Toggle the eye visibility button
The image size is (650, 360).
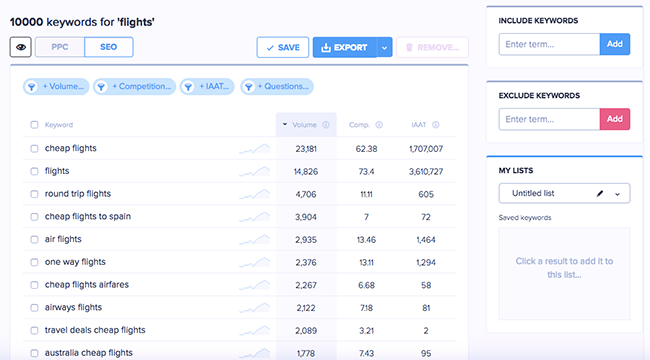pyautogui.click(x=21, y=47)
